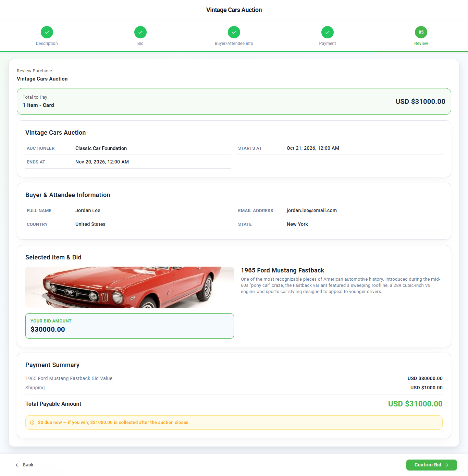Image resolution: width=468 pixels, height=476 pixels.
Task: Click the 'USD $31000.00' total in the banner
Action: (420, 101)
